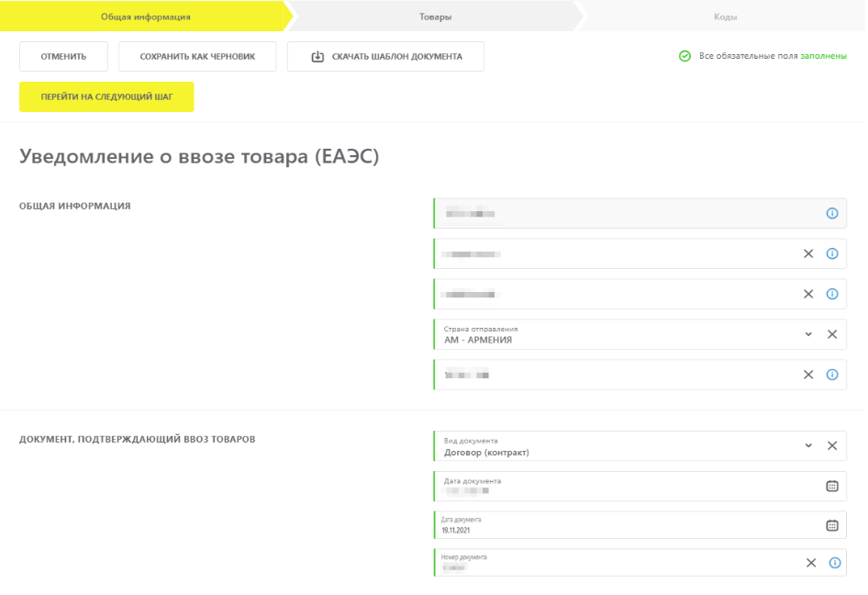Show info for the greyed-out top field

[832, 213]
